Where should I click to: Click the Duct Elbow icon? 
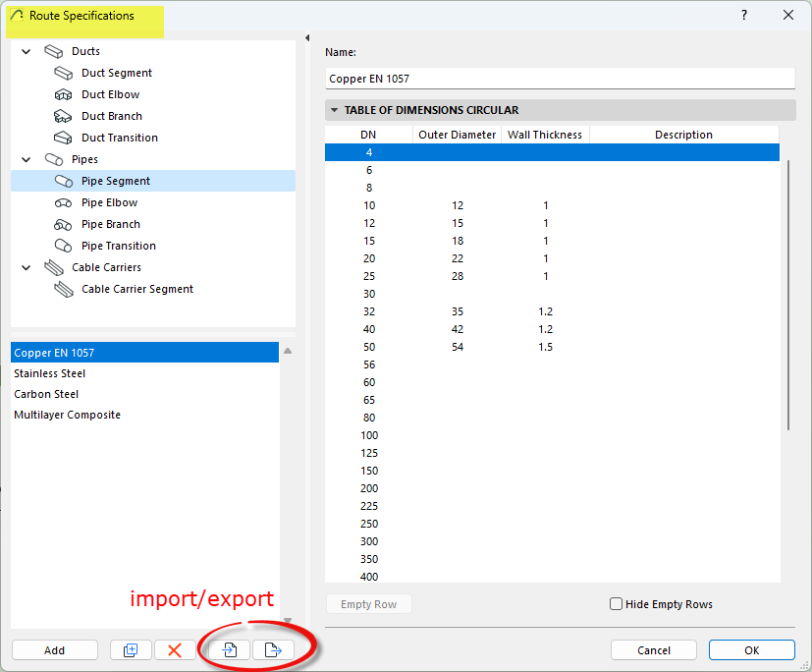click(x=63, y=95)
